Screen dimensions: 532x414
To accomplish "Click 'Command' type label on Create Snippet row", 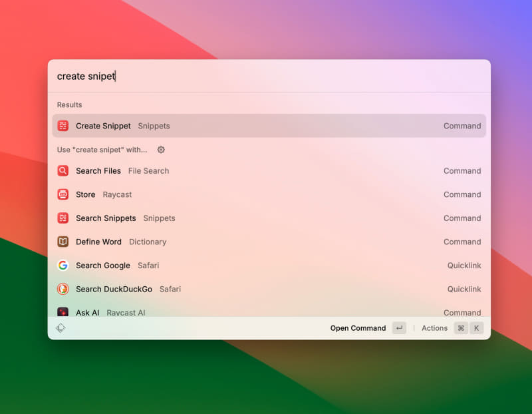I will coord(462,126).
